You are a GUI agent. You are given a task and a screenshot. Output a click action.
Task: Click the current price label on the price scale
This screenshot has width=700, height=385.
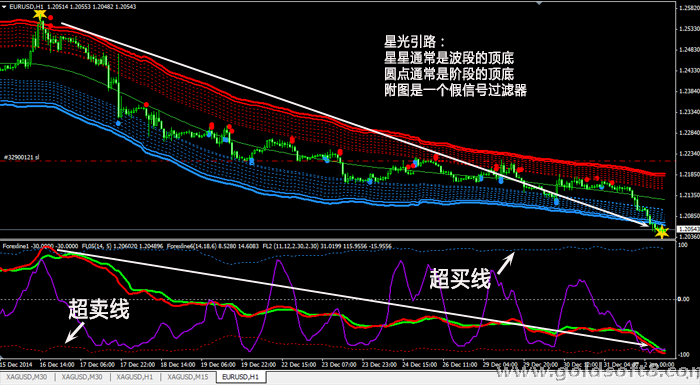[688, 229]
